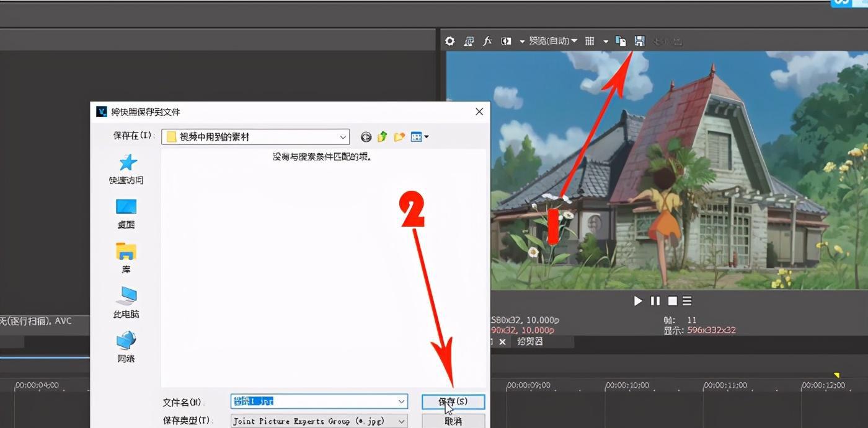868x428 pixels.
Task: Select 快速访问 in places sidebar
Action: pos(126,170)
